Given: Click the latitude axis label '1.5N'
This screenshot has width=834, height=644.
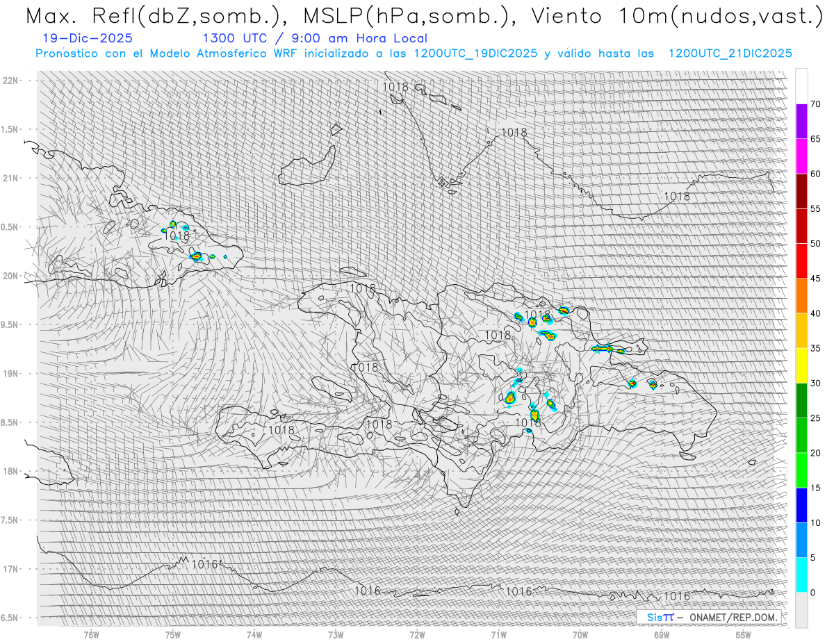Looking at the screenshot, I should coord(10,129).
